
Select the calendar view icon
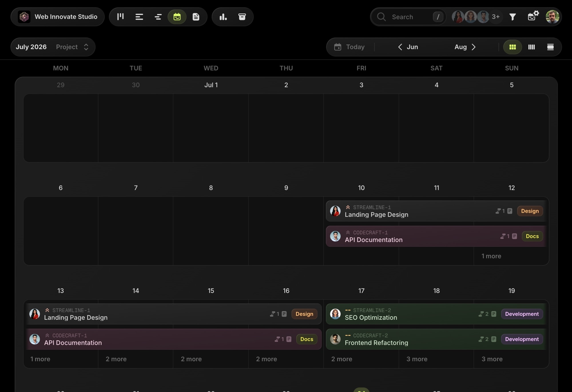click(177, 17)
